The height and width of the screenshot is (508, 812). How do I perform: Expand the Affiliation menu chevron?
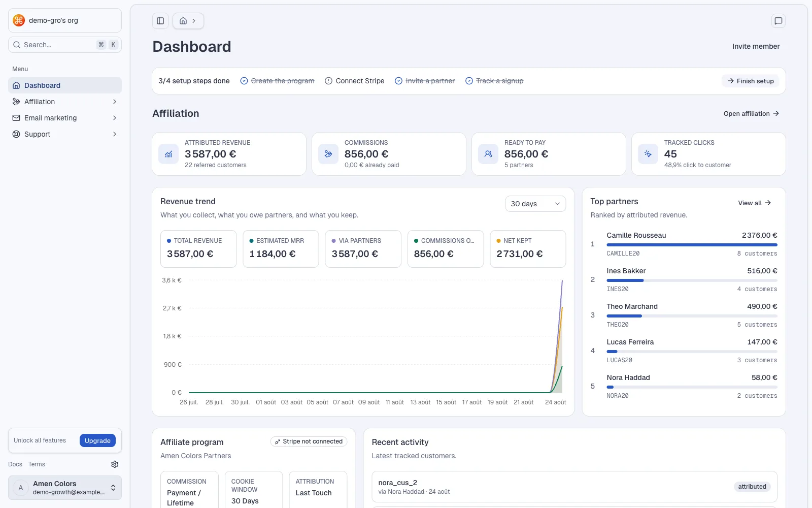115,102
